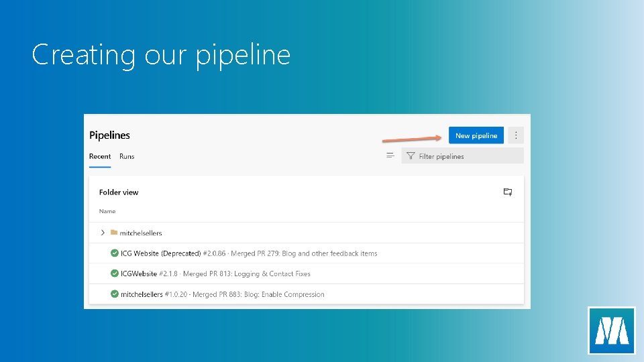Viewport: 644px width, 362px height.
Task: Click mitchelsellers pipeline green status icon
Action: 115,294
